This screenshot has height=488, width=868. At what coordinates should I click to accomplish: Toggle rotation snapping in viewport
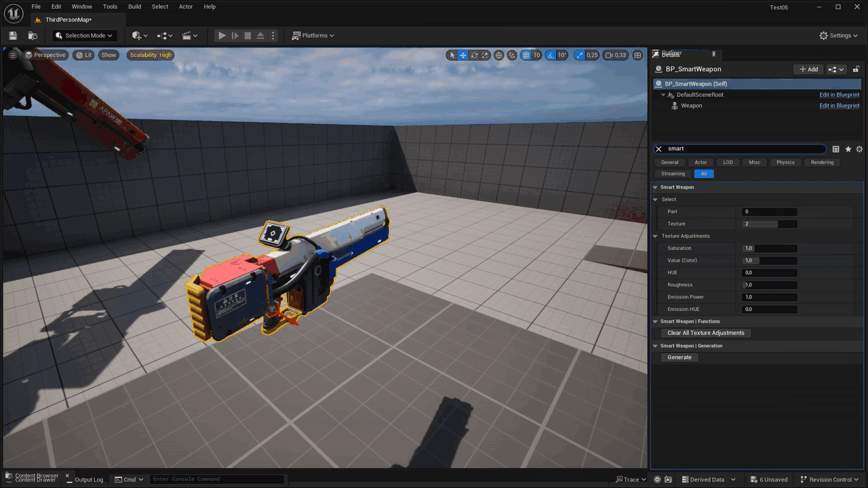tap(550, 55)
